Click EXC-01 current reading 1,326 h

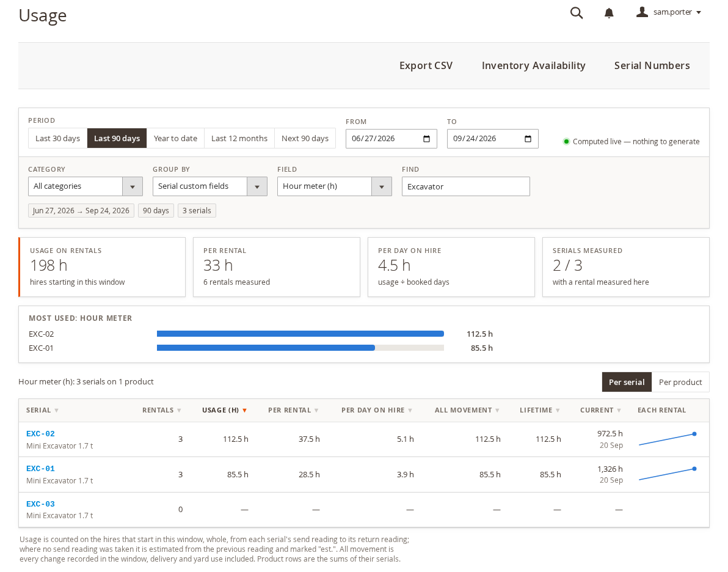click(x=610, y=469)
